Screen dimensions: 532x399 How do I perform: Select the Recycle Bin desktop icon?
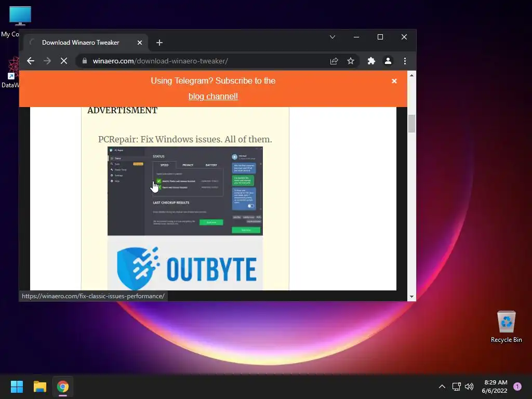point(506,327)
